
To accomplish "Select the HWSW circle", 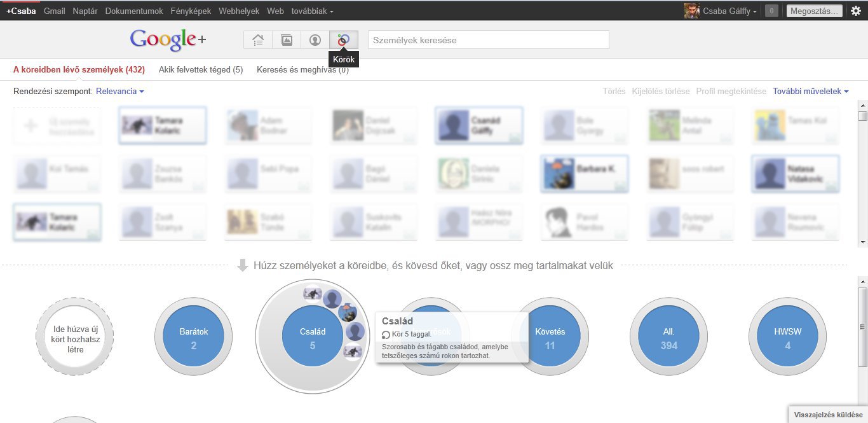I will pyautogui.click(x=787, y=336).
